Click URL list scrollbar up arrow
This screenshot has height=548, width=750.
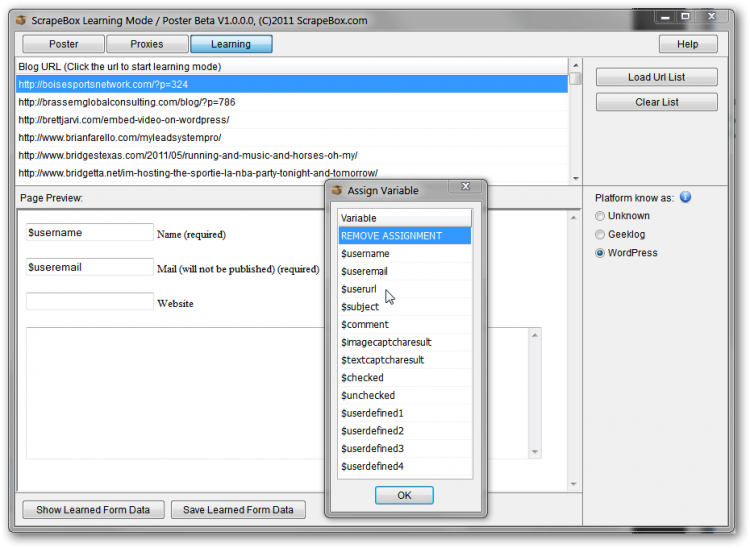pos(575,65)
